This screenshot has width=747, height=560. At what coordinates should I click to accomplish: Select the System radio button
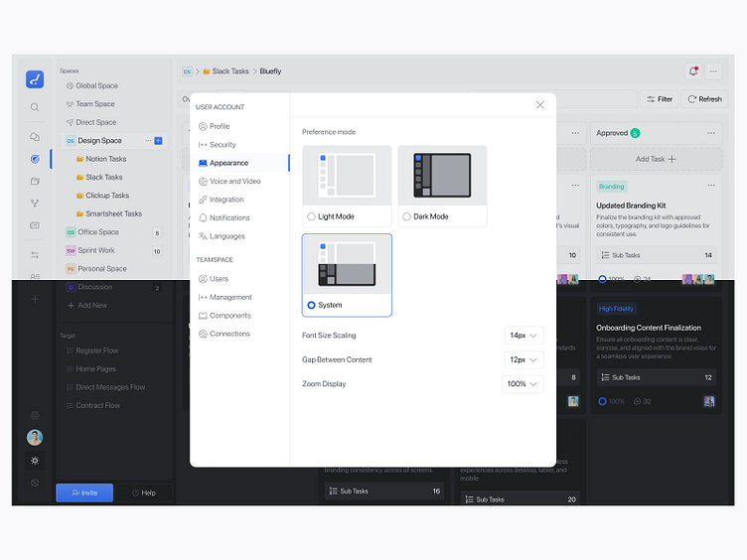pos(312,305)
